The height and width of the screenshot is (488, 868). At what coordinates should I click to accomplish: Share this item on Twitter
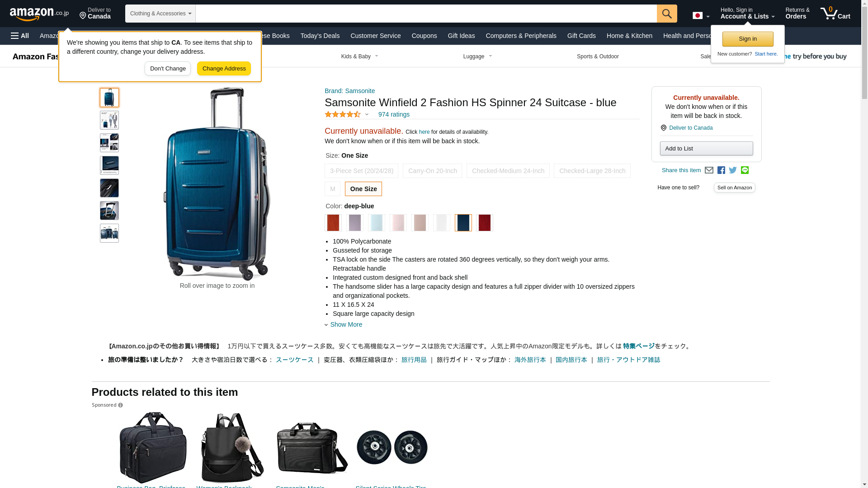pyautogui.click(x=733, y=170)
